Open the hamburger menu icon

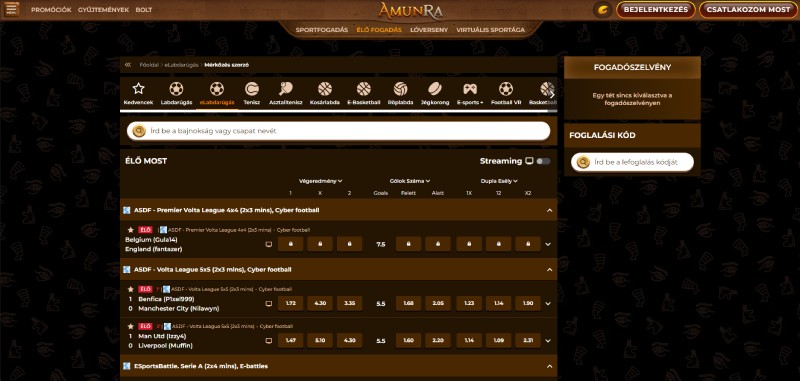[x=12, y=9]
